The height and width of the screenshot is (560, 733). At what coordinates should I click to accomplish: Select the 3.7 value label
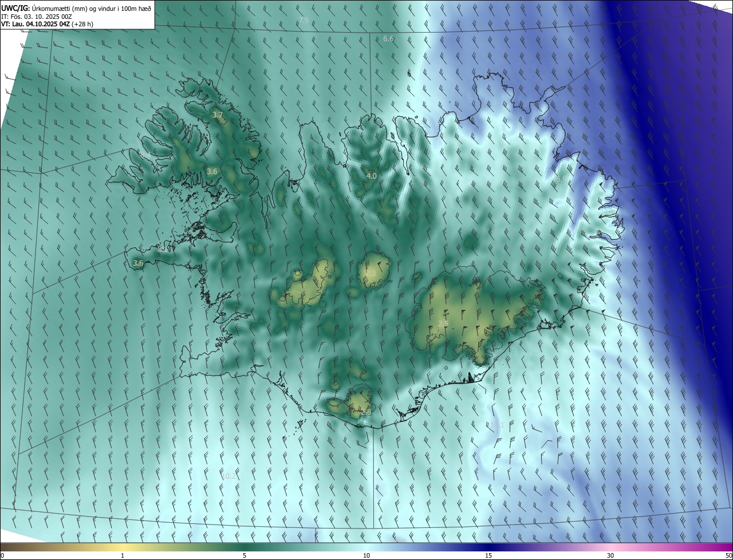tap(218, 115)
